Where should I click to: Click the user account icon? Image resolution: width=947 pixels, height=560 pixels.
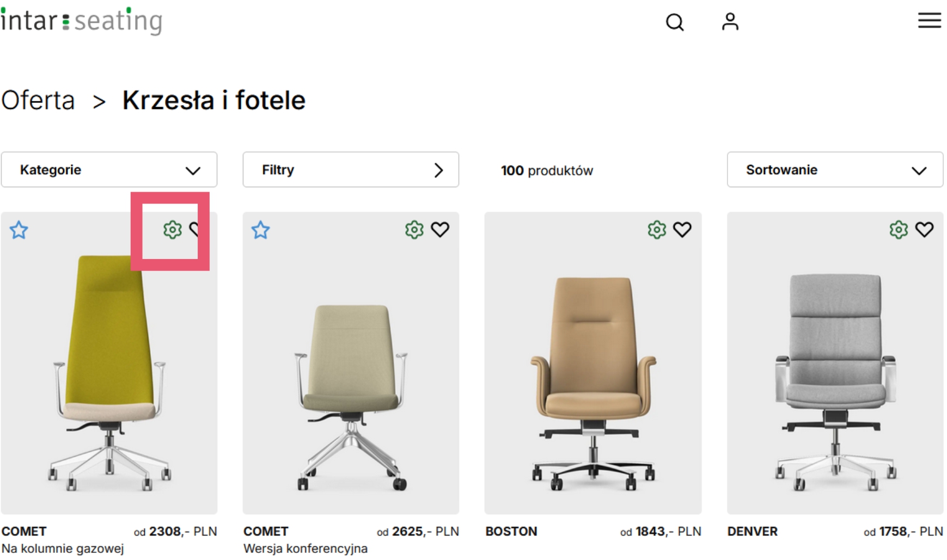[x=730, y=22]
